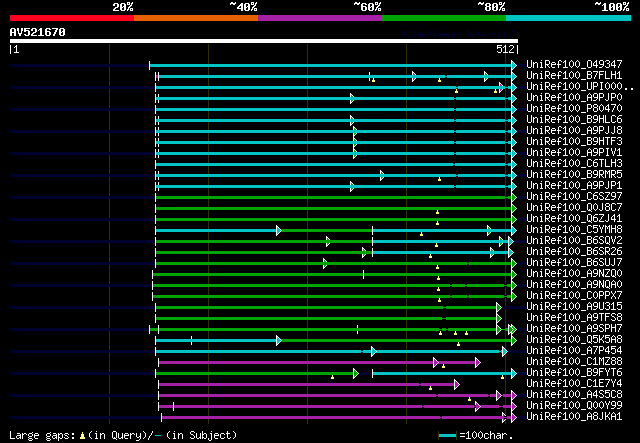
Task: Select the UniRef100_A9SPH7 label
Action: pyautogui.click(x=574, y=329)
